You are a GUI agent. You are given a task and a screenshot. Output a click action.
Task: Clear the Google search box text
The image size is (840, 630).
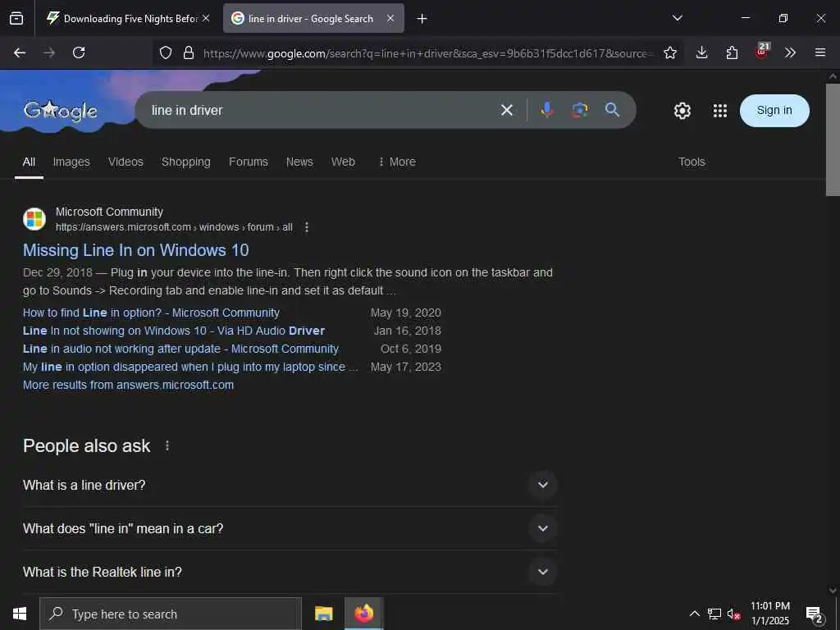[507, 111]
